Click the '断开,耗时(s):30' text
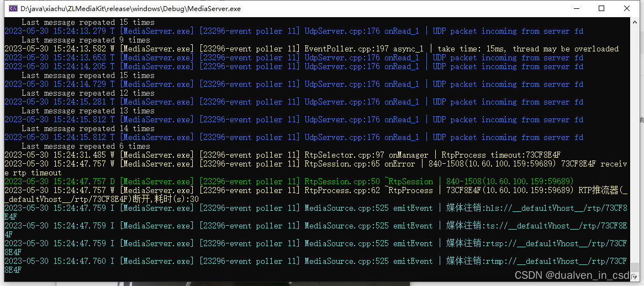 (166, 199)
